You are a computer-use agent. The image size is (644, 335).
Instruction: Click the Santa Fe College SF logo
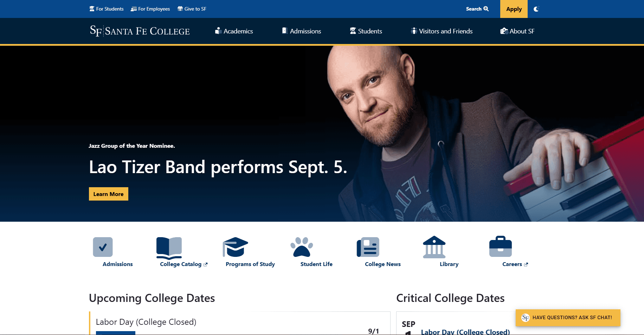coord(139,31)
